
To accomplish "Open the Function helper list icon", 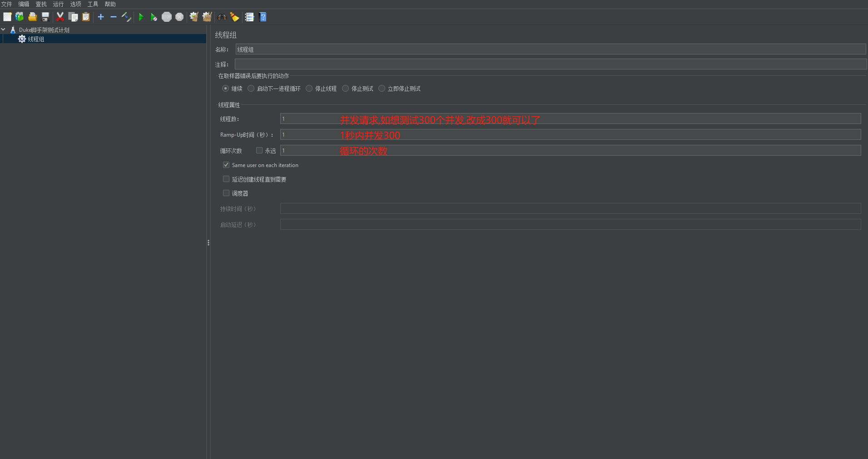I will pyautogui.click(x=249, y=17).
